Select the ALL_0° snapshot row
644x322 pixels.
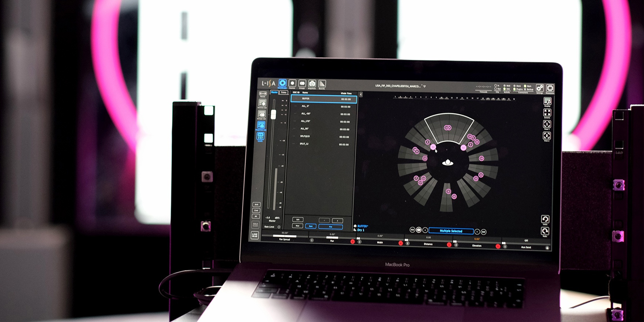324,106
